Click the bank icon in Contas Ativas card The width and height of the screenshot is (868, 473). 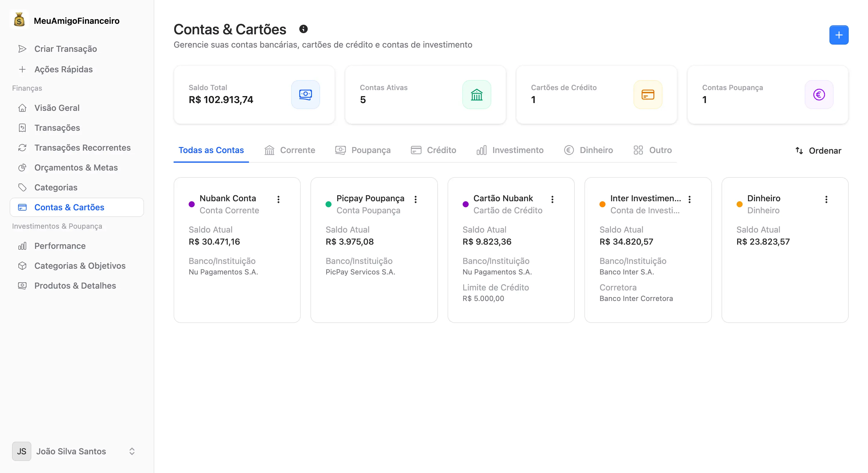coord(476,95)
